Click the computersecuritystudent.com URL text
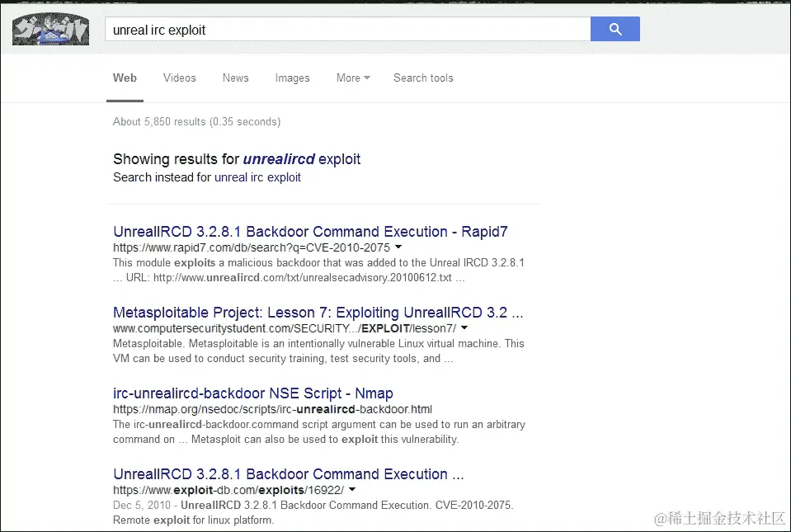Screen dimensions: 791x532 tap(285, 328)
